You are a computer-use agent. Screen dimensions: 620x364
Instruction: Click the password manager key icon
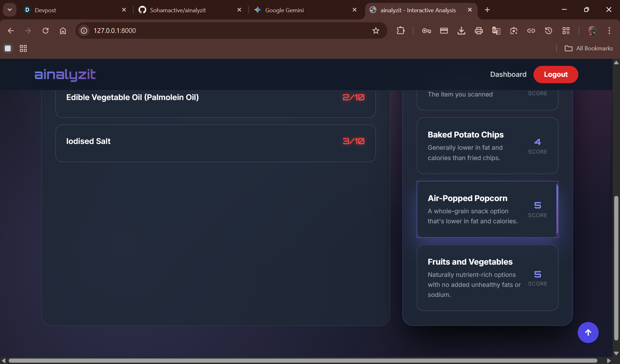[x=426, y=31]
